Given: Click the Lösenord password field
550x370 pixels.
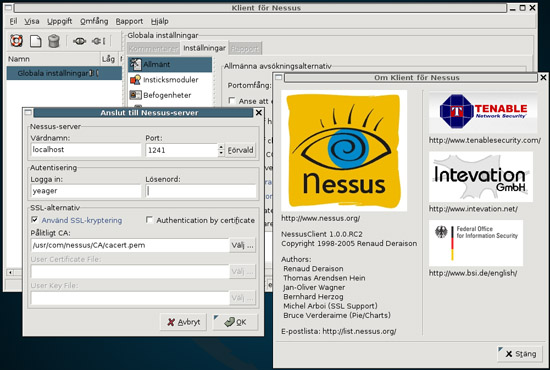Looking at the screenshot, I should (x=201, y=191).
